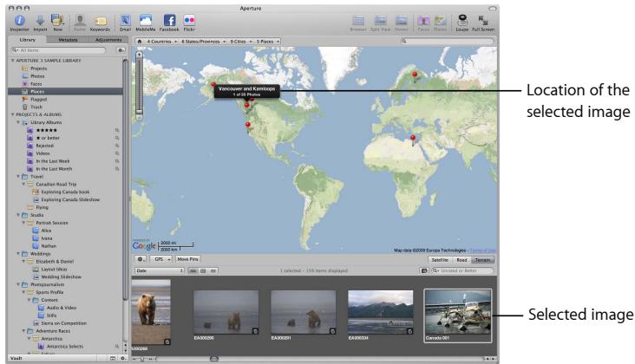Collapse the Library Albums group

pos(18,122)
